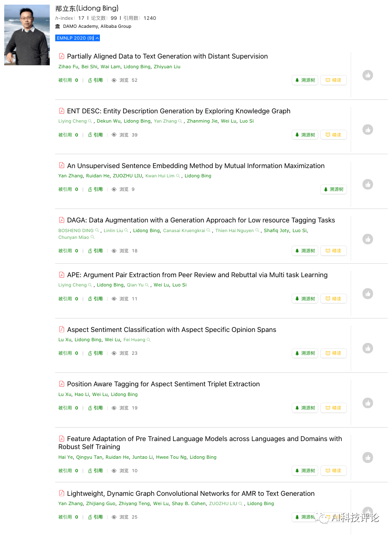The width and height of the screenshot is (392, 535).
Task: Toggle like on the APE Argument Pair Extraction paper
Action: (x=368, y=294)
